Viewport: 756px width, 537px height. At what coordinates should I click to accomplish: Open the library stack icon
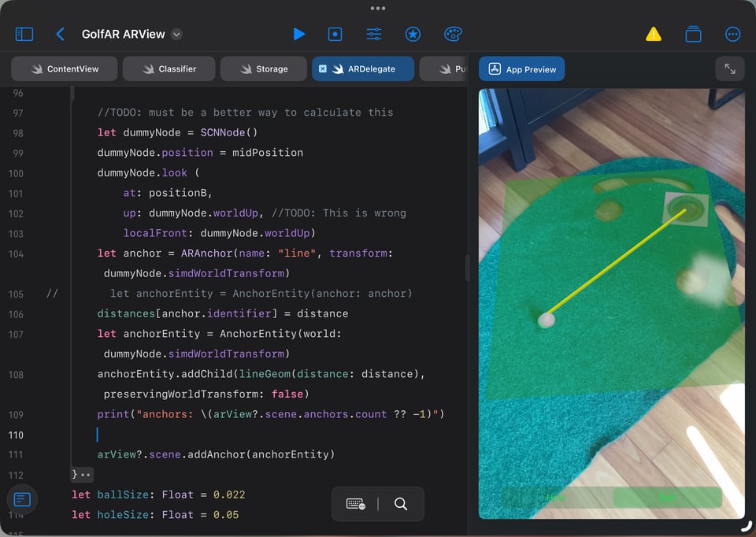click(x=693, y=34)
